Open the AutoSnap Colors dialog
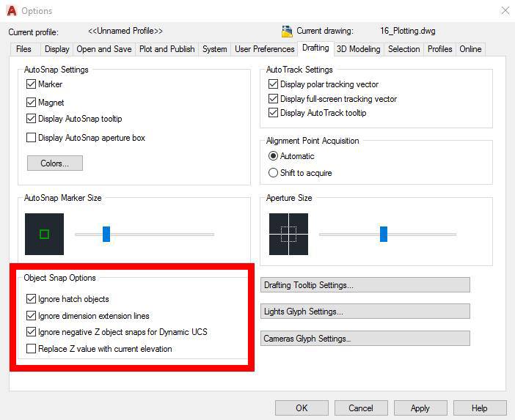Screen dimensions: 515x420 (x=55, y=163)
